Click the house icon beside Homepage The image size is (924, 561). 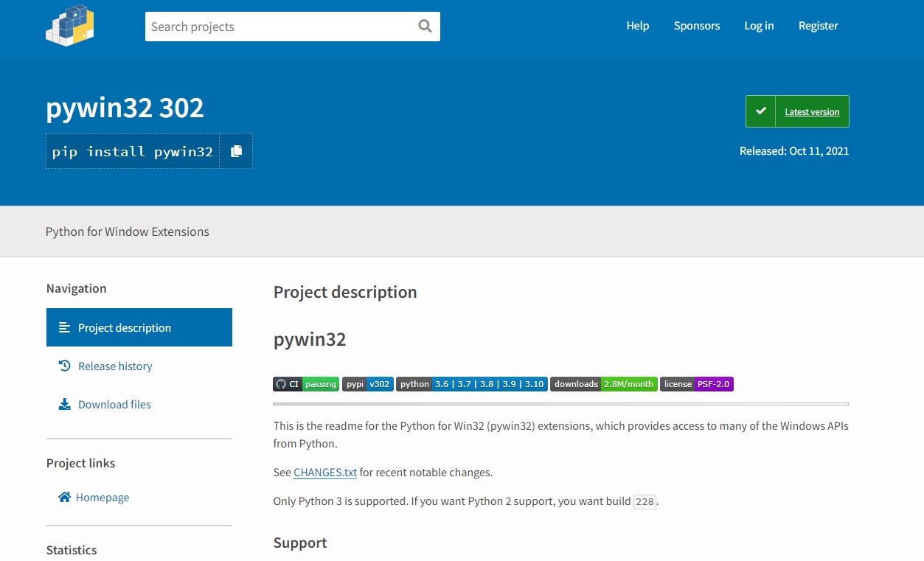click(65, 497)
